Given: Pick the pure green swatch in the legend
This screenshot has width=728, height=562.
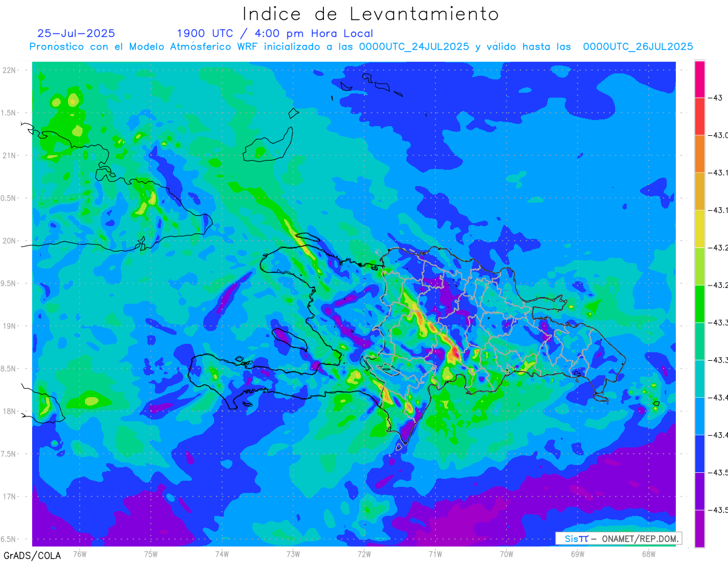Looking at the screenshot, I should tap(699, 303).
